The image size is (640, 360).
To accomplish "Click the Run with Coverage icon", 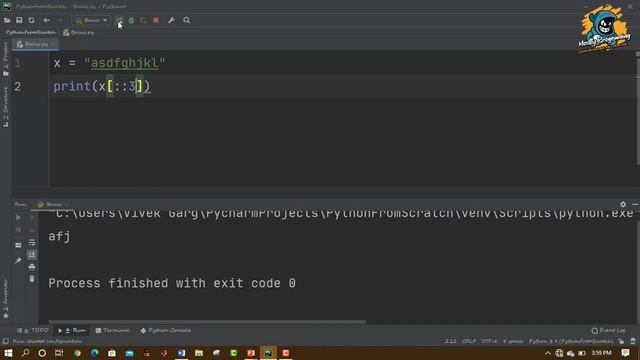I will tap(143, 20).
